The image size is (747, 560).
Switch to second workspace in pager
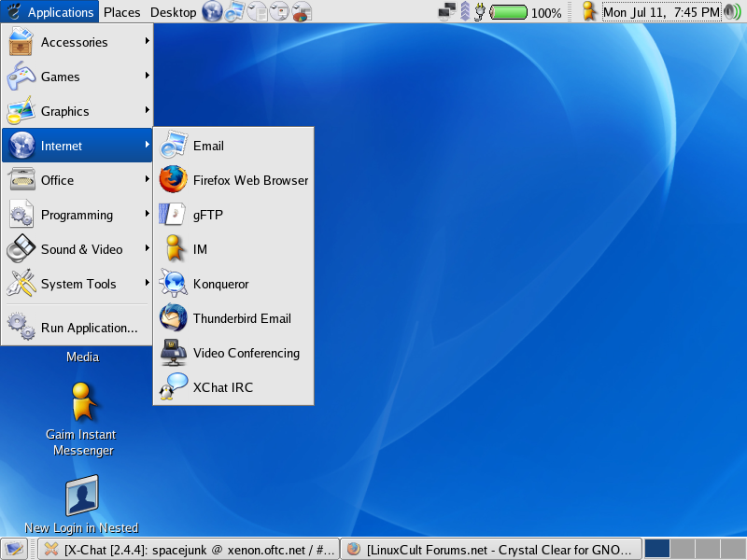coord(683,550)
